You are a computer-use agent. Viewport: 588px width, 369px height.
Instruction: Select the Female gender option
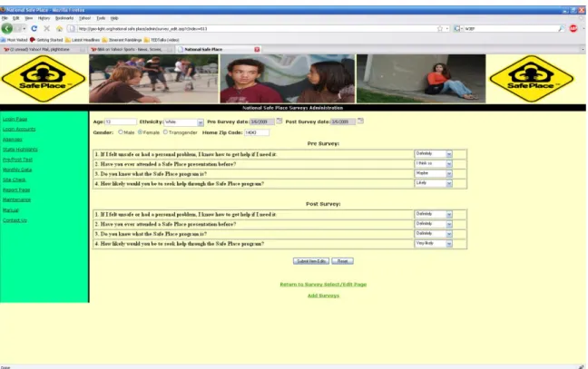click(x=141, y=132)
